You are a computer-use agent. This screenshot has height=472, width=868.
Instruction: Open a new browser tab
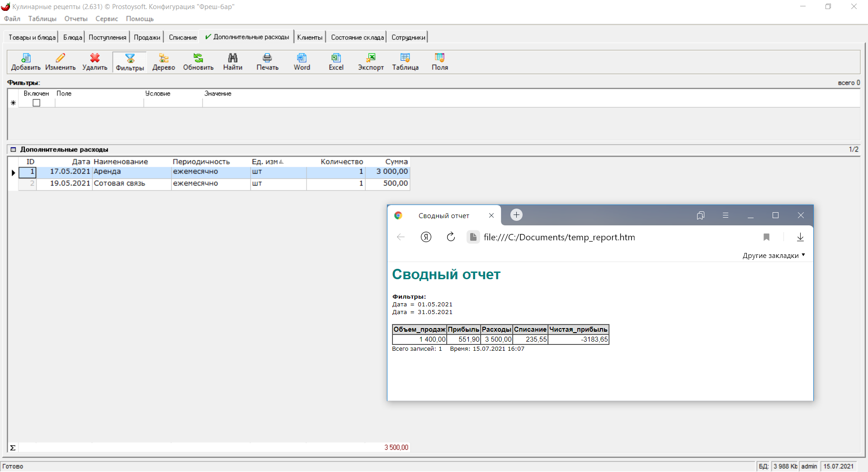pos(516,215)
